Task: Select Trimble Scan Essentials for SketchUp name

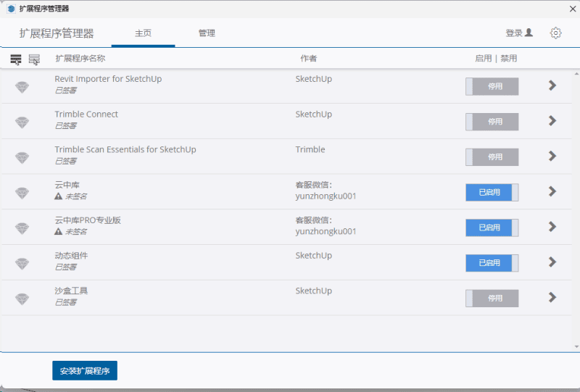Action: tap(125, 149)
